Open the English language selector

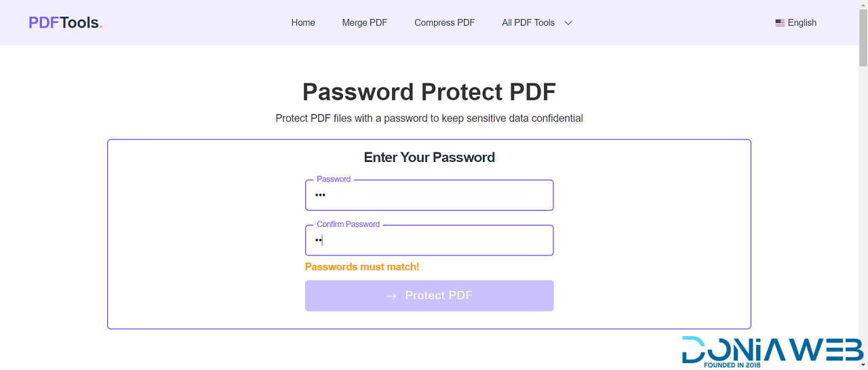[x=802, y=22]
